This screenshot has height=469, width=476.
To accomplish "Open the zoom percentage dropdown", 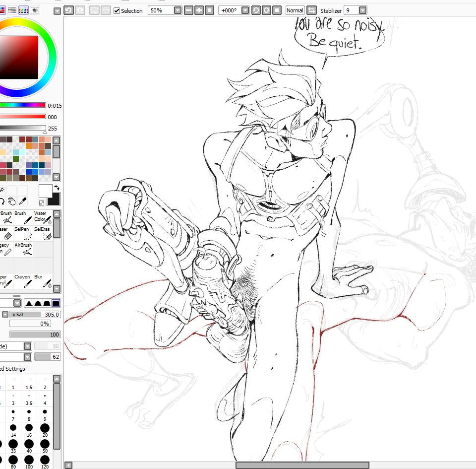I will tap(178, 10).
